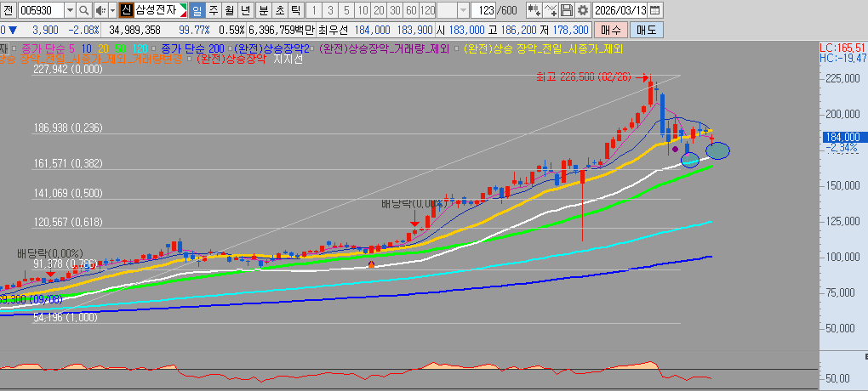The height and width of the screenshot is (391, 868).
Task: Switch to minute (분) chart
Action: (264, 10)
